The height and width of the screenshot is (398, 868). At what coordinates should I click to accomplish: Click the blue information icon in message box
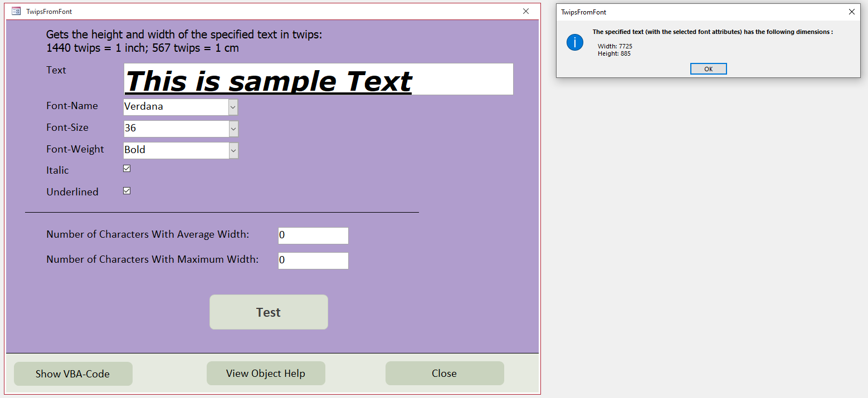(575, 42)
